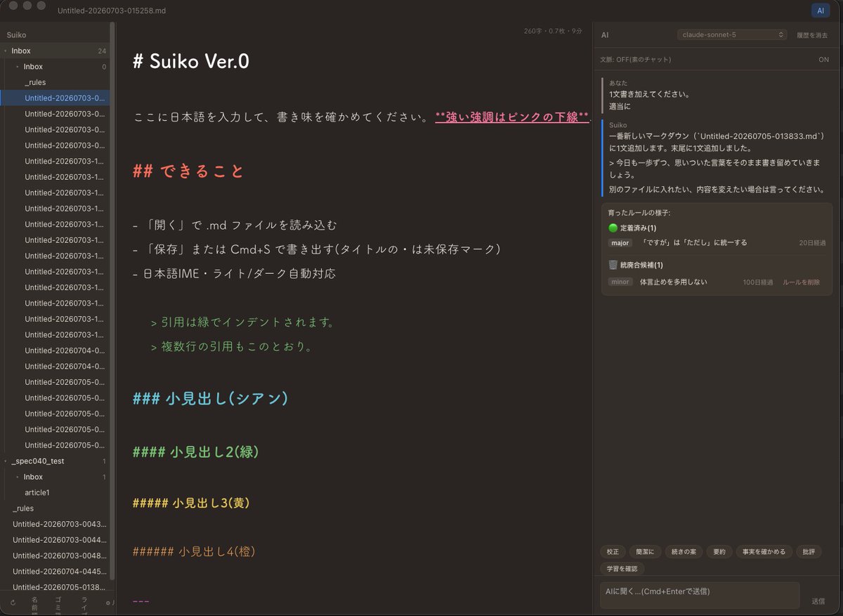Screen dimensions: 843x616
Task: Click the 簡潔に chip
Action: point(644,552)
